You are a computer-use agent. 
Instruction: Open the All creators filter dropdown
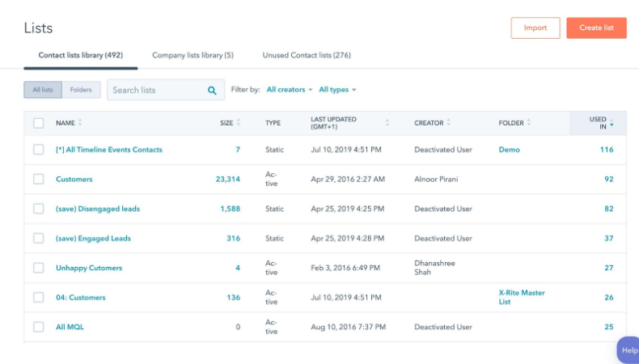(290, 90)
